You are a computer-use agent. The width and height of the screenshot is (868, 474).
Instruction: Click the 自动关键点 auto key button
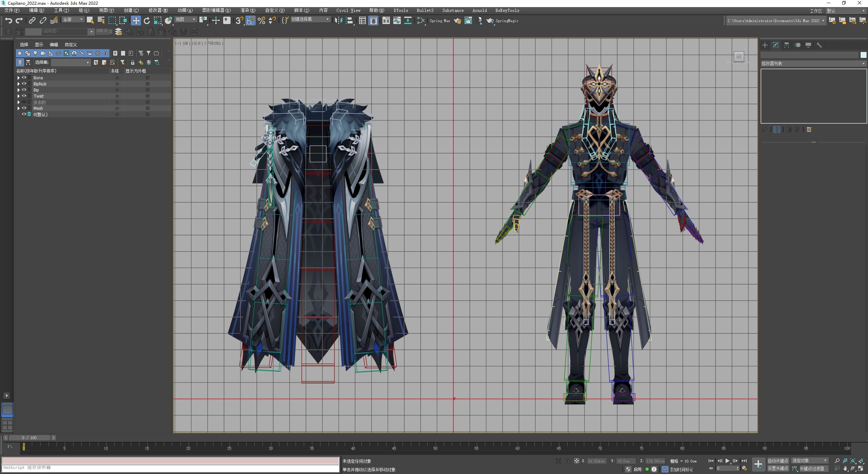[778, 461]
